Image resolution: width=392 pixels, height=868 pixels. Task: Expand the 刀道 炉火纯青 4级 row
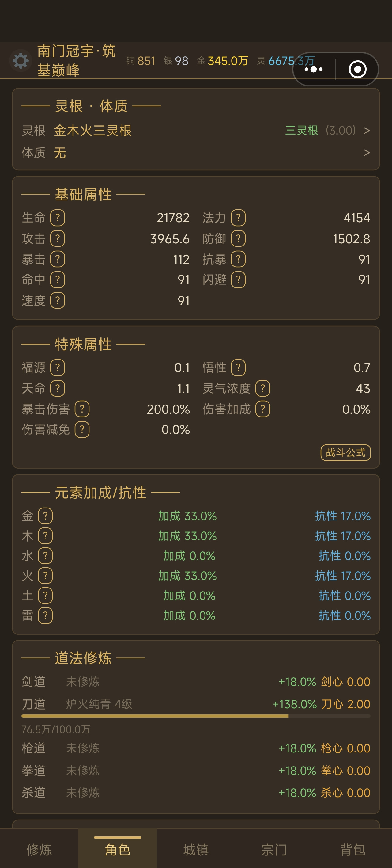tap(196, 704)
